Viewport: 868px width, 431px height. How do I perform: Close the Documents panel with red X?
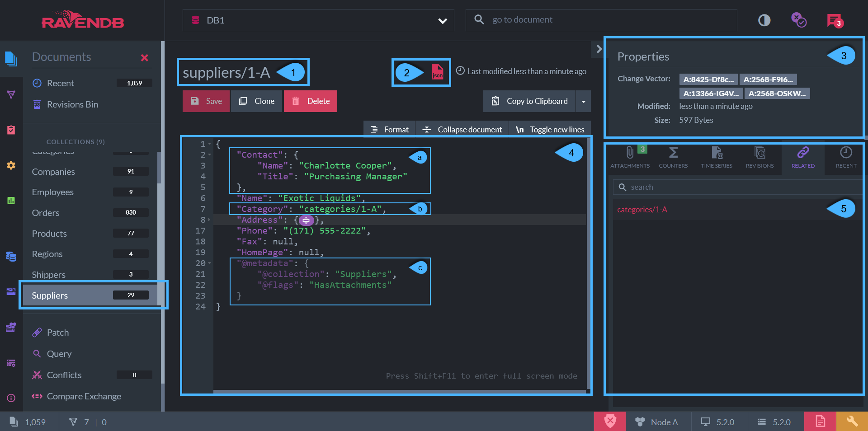pos(145,58)
